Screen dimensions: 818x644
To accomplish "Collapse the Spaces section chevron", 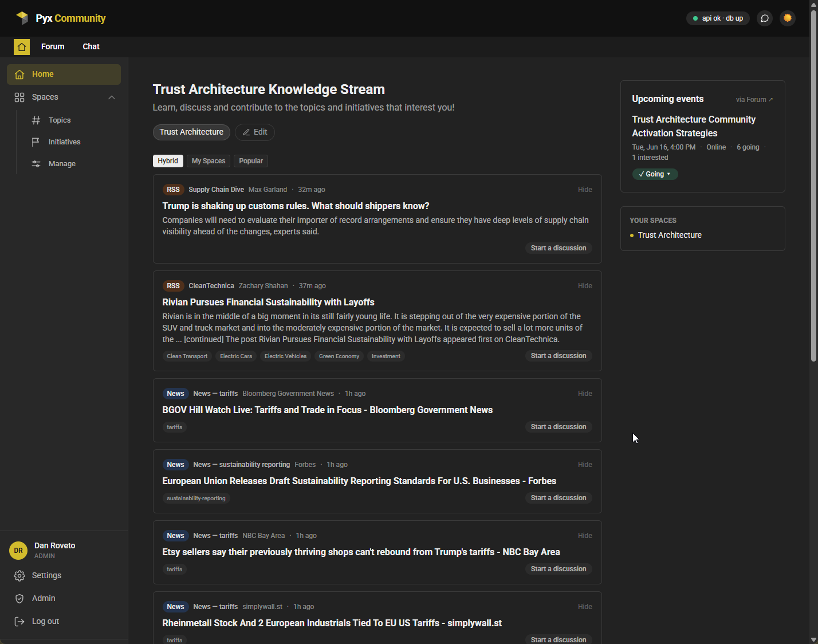I will pyautogui.click(x=112, y=97).
